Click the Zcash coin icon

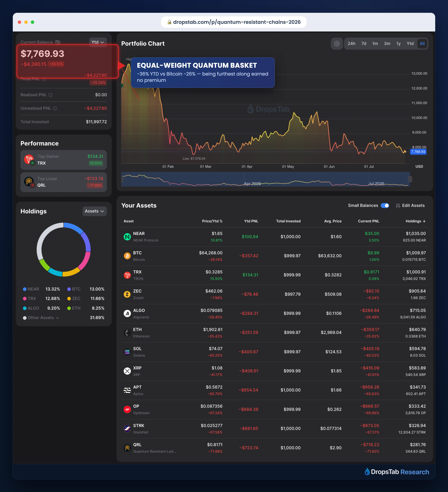pos(127,294)
